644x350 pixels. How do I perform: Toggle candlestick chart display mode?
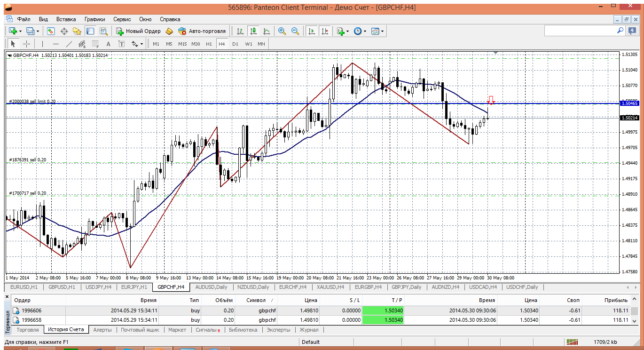click(253, 31)
